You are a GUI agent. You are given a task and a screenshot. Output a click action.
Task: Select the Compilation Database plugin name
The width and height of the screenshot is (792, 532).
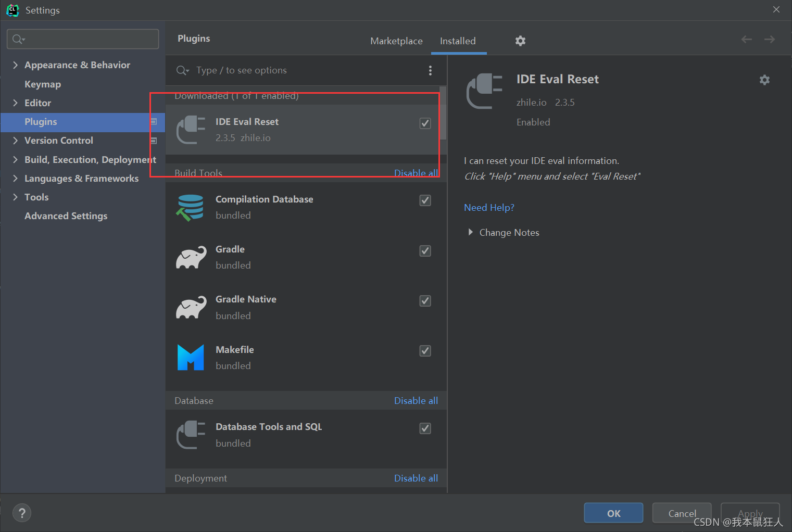click(265, 199)
